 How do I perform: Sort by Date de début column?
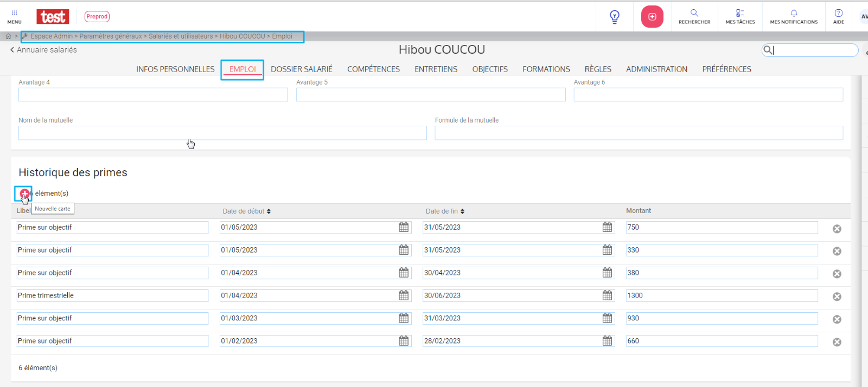pos(246,211)
